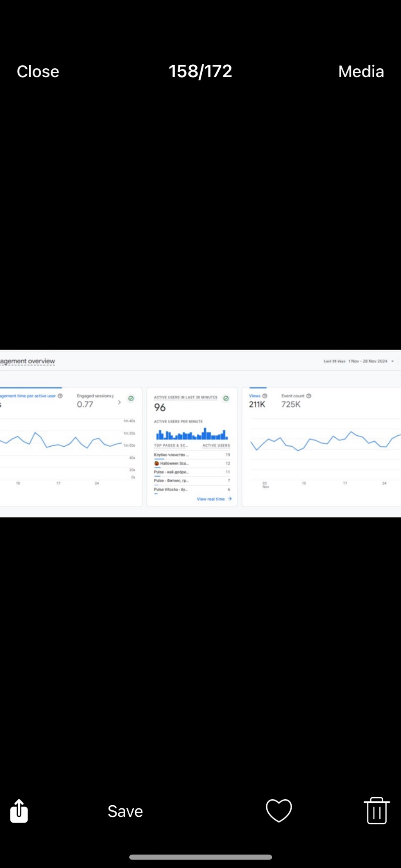Tap the trash delete icon
The image size is (401, 868).
coord(376,810)
